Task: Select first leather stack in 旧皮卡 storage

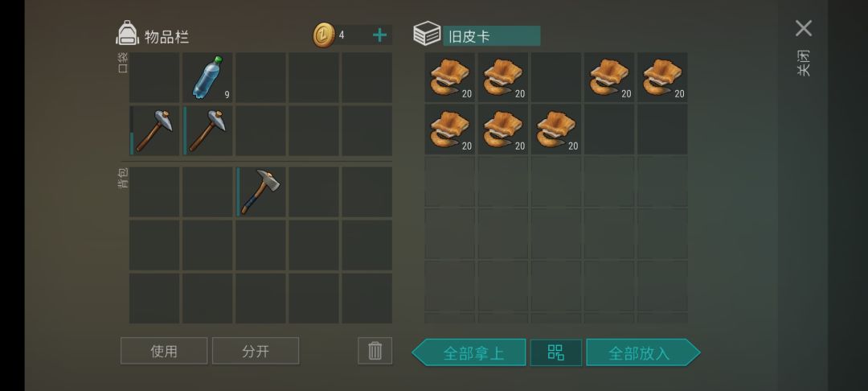Action: [449, 77]
